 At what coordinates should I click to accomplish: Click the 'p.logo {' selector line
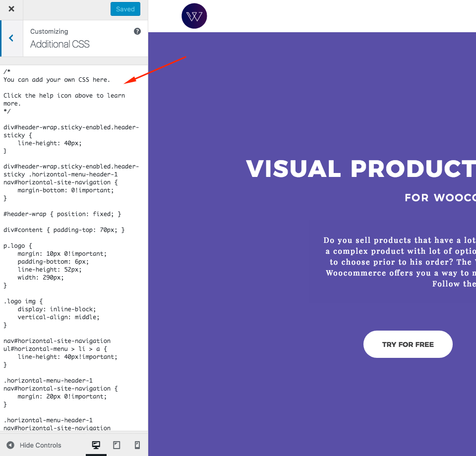click(18, 246)
